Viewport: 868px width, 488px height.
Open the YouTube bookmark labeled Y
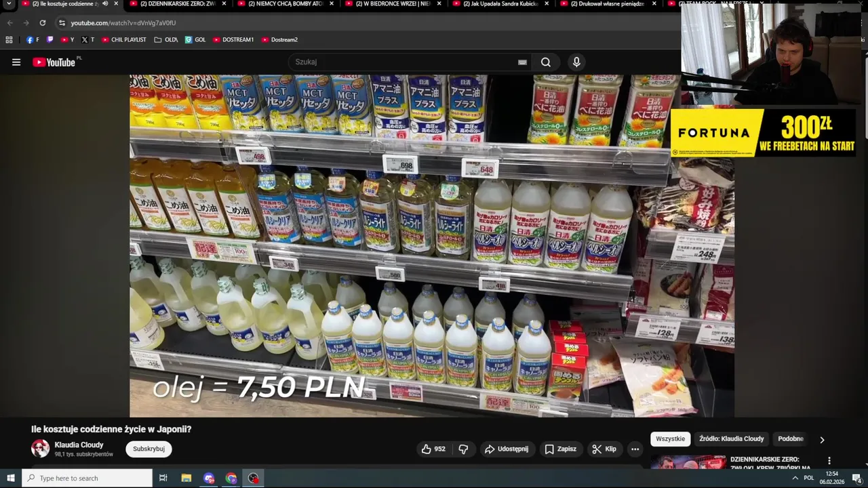[67, 40]
